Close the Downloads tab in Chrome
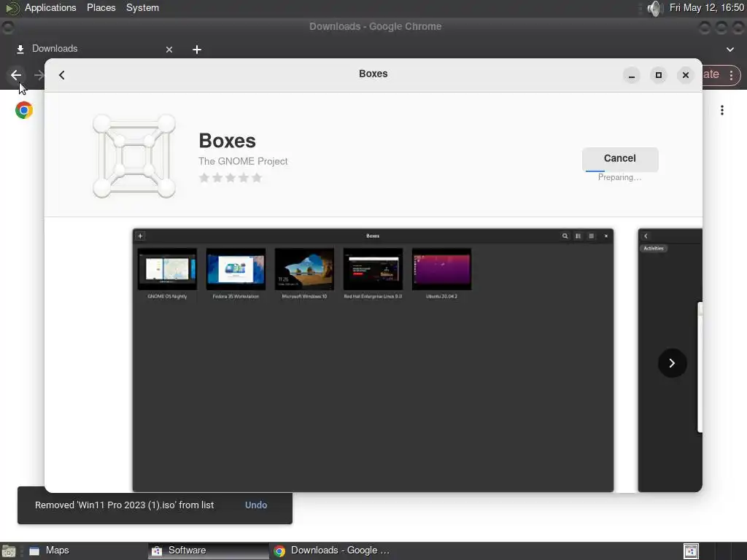747x560 pixels. [169, 50]
